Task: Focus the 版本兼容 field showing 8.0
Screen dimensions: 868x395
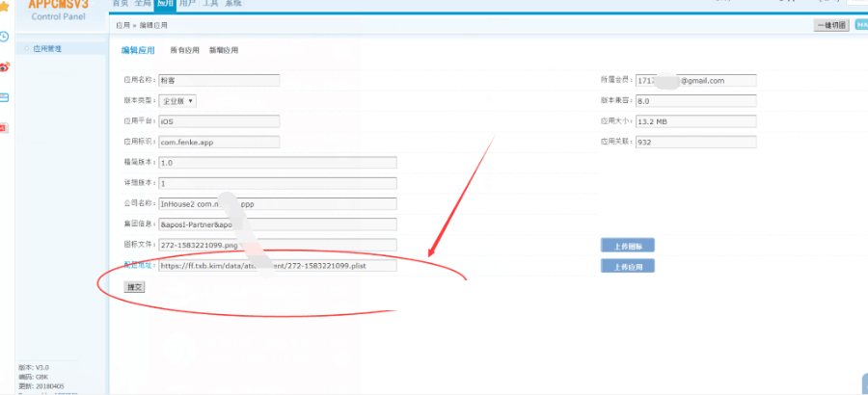Action: (x=695, y=101)
